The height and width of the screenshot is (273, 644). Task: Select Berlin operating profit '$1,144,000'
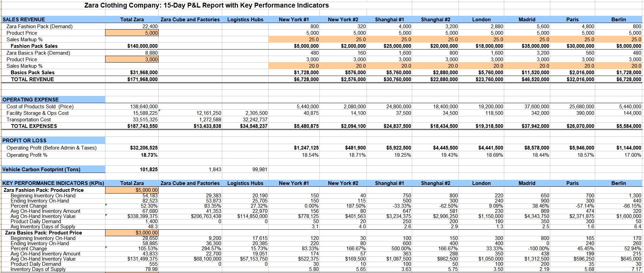(x=629, y=148)
